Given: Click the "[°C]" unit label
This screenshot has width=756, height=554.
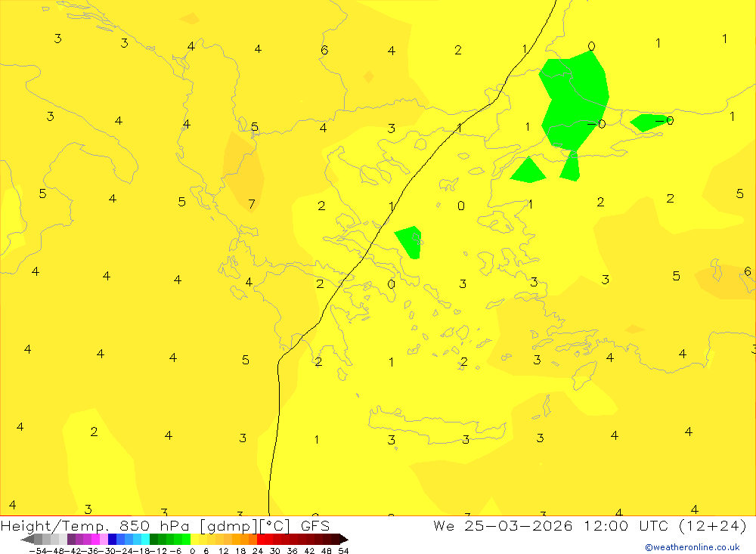Looking at the screenshot, I should (x=275, y=525).
